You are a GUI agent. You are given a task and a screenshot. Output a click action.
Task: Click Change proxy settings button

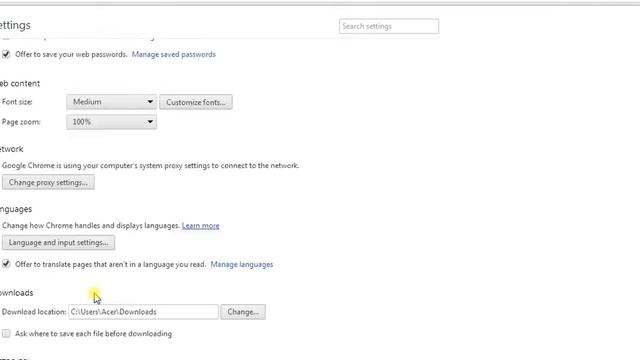(x=48, y=182)
